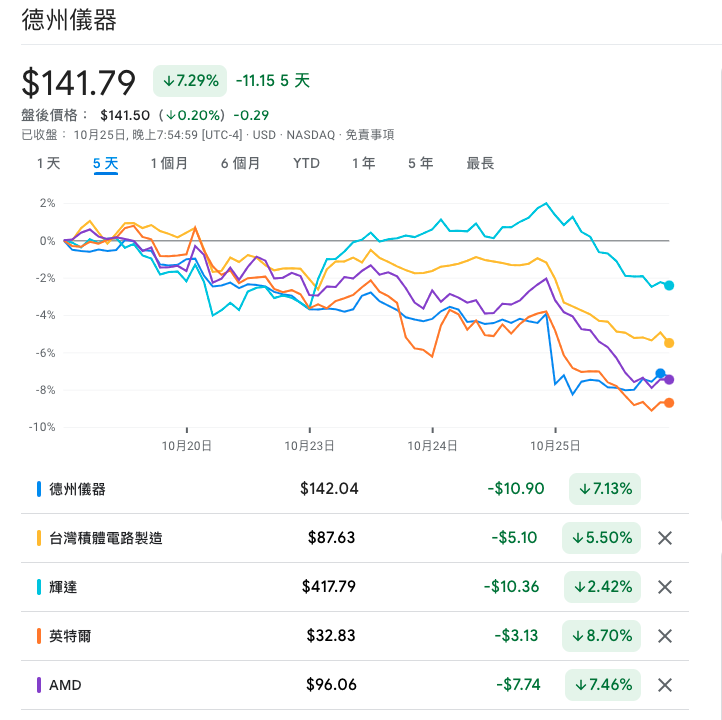Click the -$10.90 change value
722x720 pixels.
tap(516, 488)
